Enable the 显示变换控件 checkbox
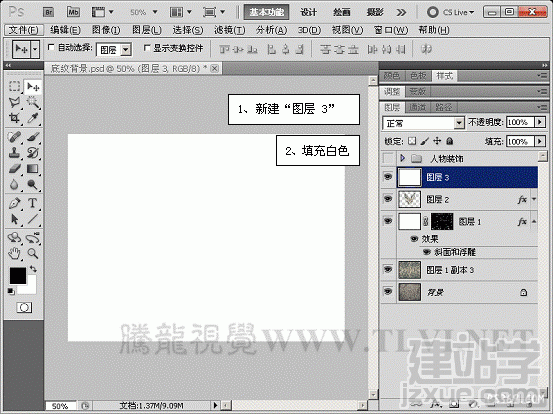Image resolution: width=553 pixels, height=414 pixels. pyautogui.click(x=147, y=48)
